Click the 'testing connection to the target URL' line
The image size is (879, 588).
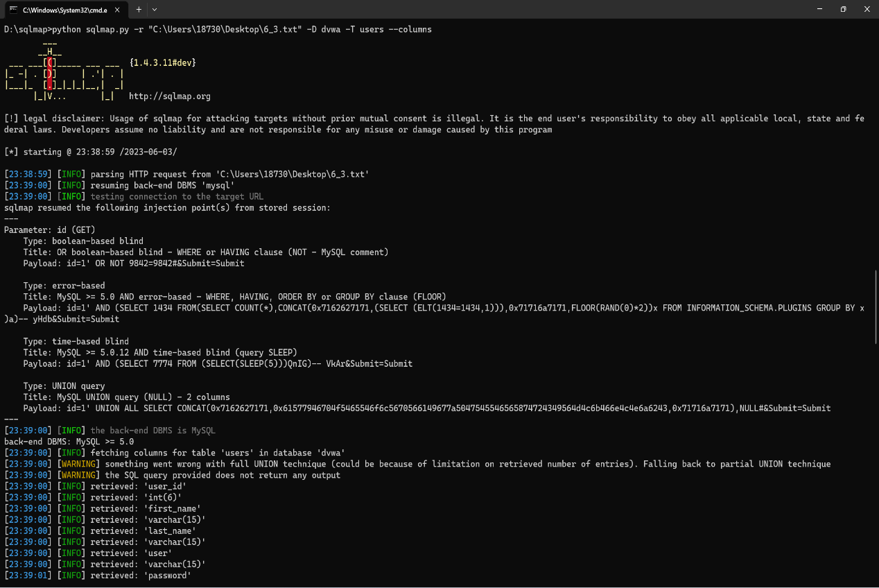point(134,197)
